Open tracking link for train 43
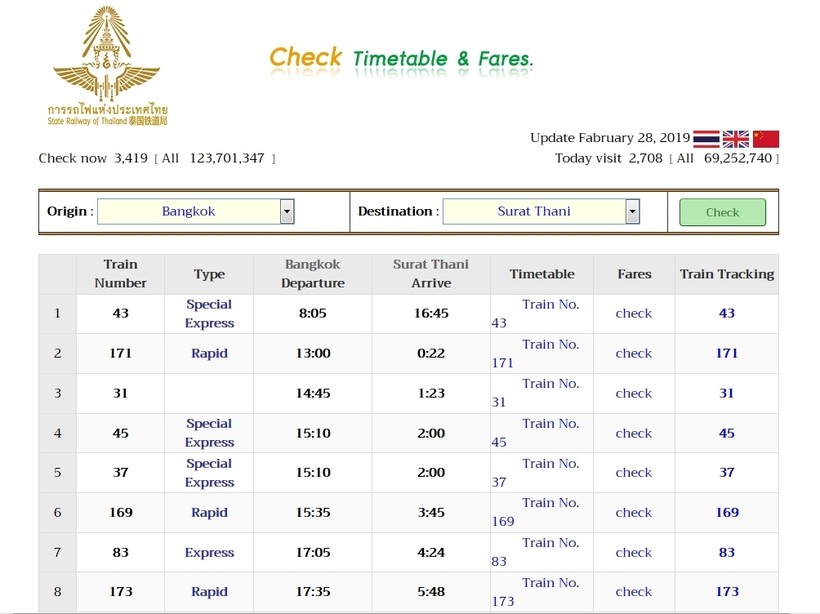820x614 pixels. 726,313
